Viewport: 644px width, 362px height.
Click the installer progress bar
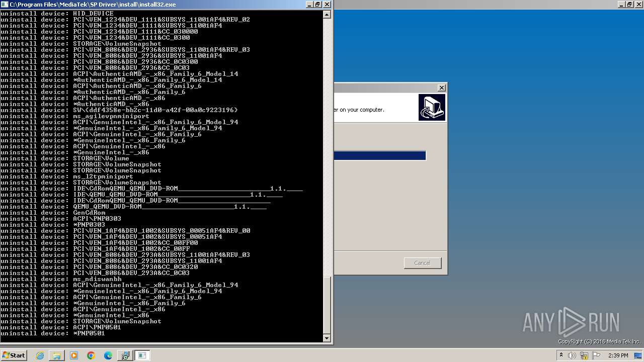point(380,155)
